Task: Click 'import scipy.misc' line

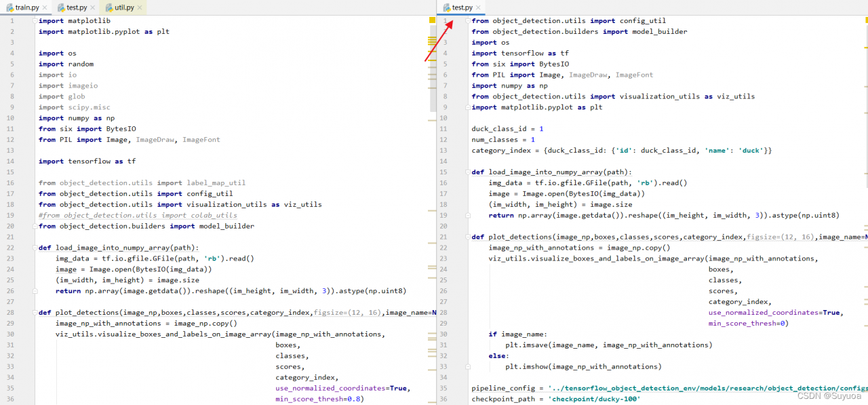Action: pyautogui.click(x=74, y=107)
